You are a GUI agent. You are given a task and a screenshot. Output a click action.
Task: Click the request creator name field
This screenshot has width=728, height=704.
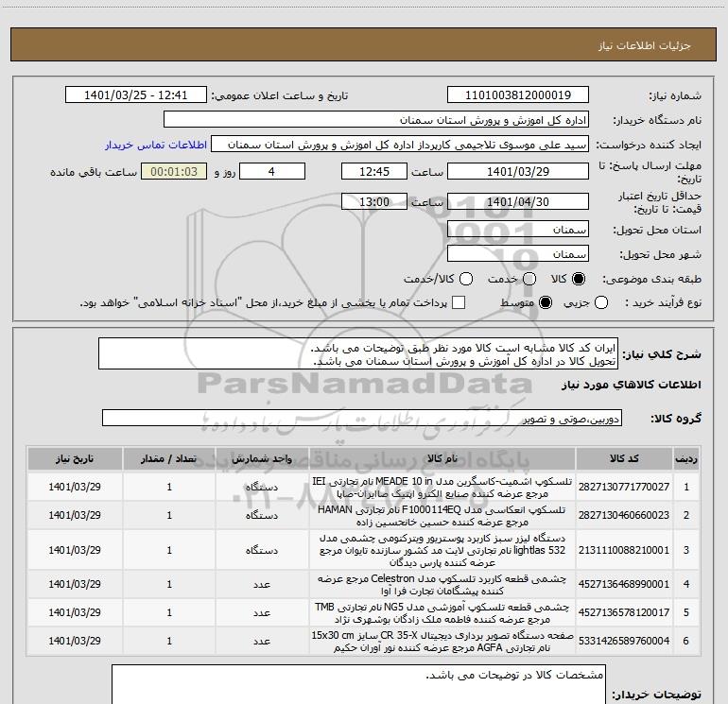[400, 145]
